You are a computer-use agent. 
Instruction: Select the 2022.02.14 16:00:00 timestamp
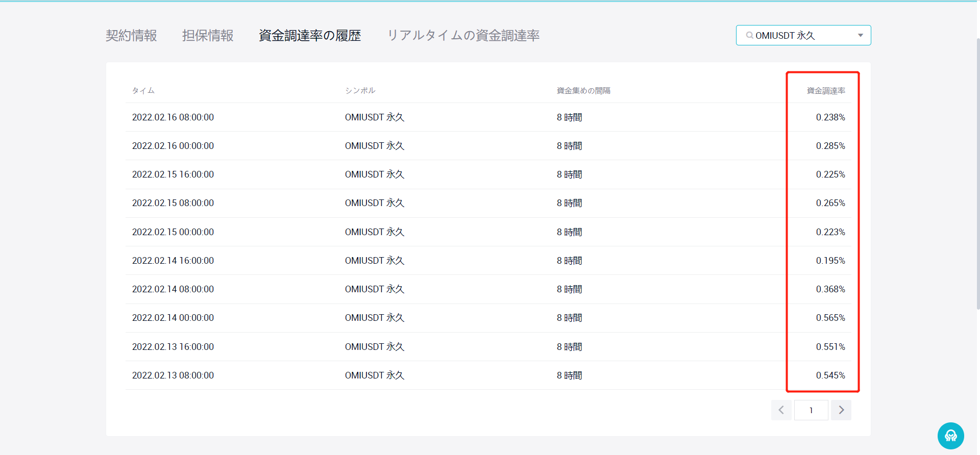(173, 261)
